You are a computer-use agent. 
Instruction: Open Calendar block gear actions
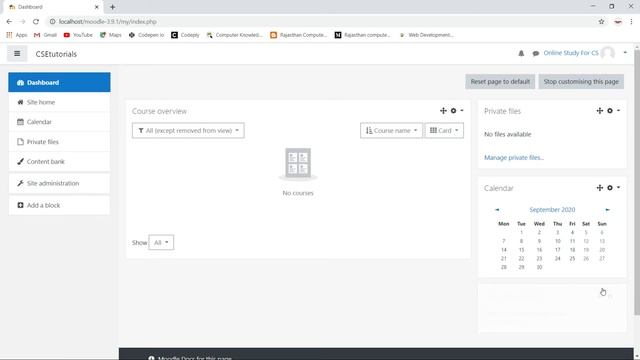[613, 188]
